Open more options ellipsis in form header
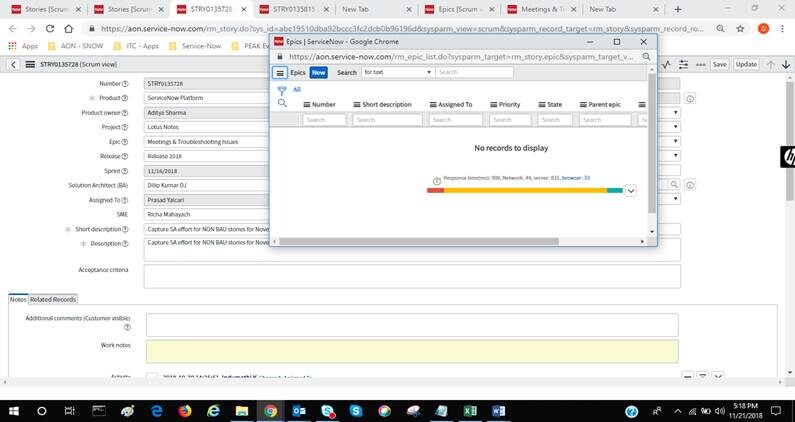This screenshot has height=422, width=795. click(700, 64)
